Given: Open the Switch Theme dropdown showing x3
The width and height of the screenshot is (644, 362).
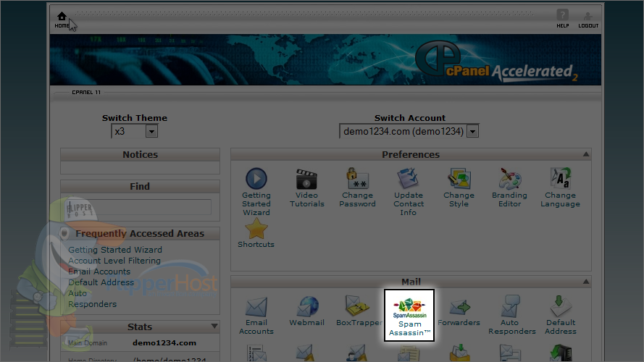Looking at the screenshot, I should (x=135, y=131).
